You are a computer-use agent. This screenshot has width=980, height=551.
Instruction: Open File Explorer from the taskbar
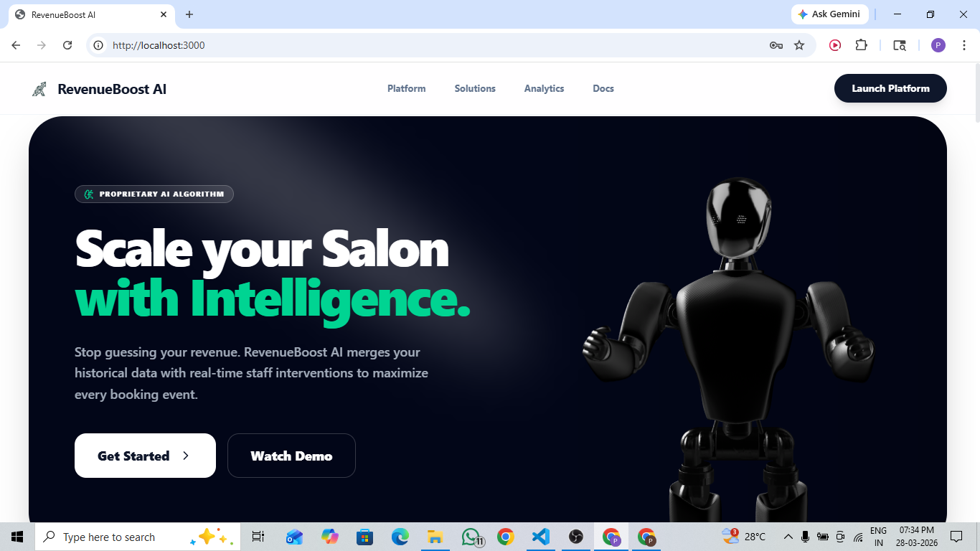pos(435,537)
